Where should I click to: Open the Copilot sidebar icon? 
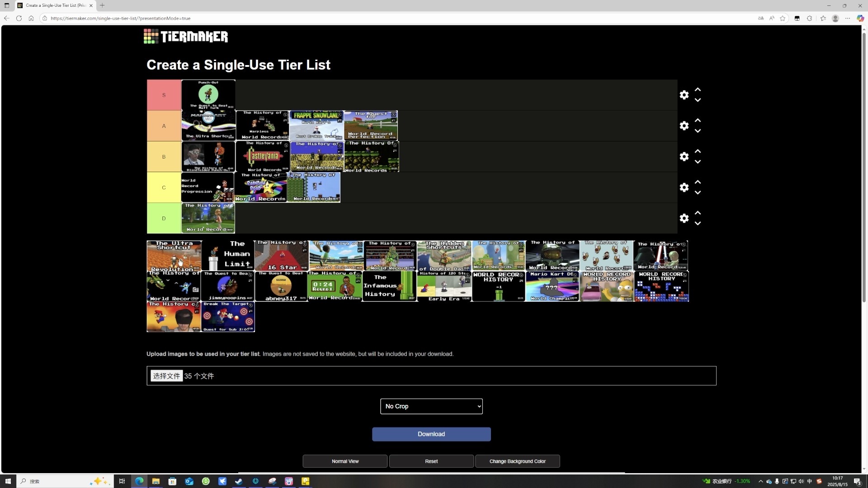tap(860, 19)
